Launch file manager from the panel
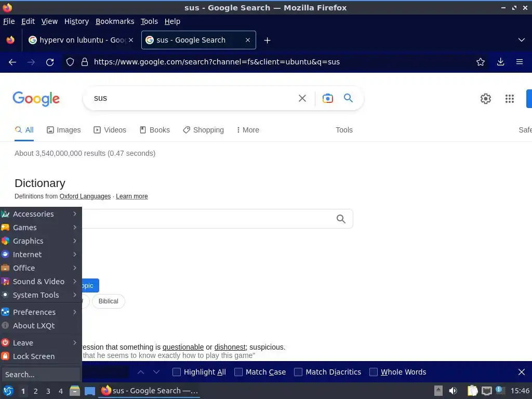 tap(75, 391)
